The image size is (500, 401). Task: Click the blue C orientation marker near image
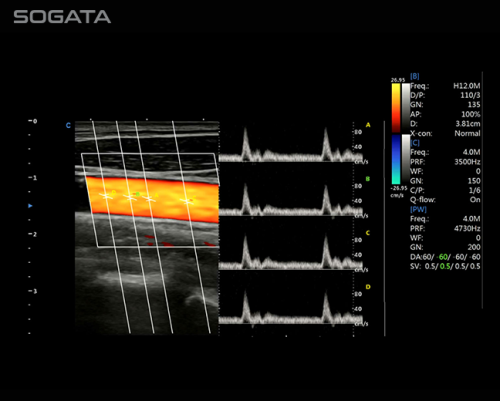click(x=68, y=126)
